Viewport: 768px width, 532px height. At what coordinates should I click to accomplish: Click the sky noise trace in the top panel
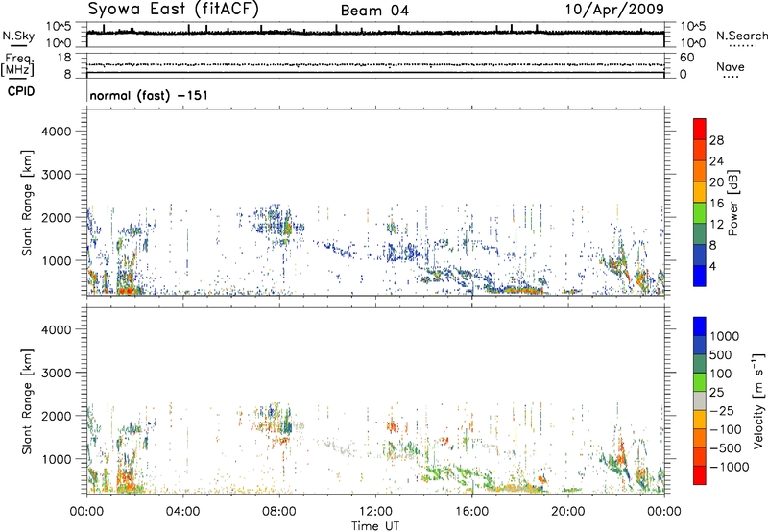[x=375, y=33]
